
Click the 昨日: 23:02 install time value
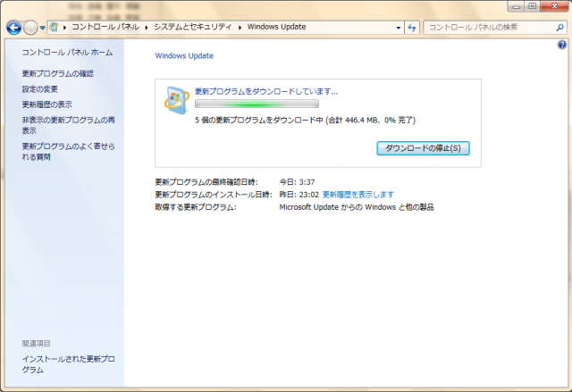click(x=299, y=195)
